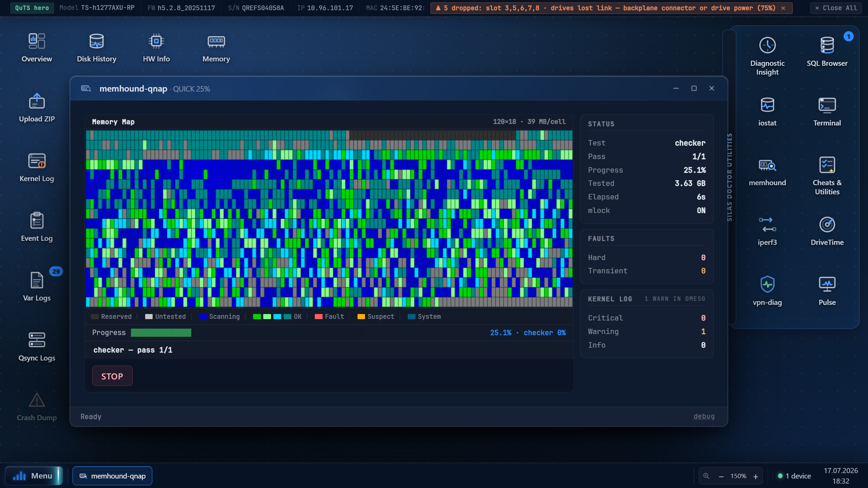This screenshot has width=868, height=488.
Task: Launch memhound from the utilities panel
Action: tap(767, 172)
